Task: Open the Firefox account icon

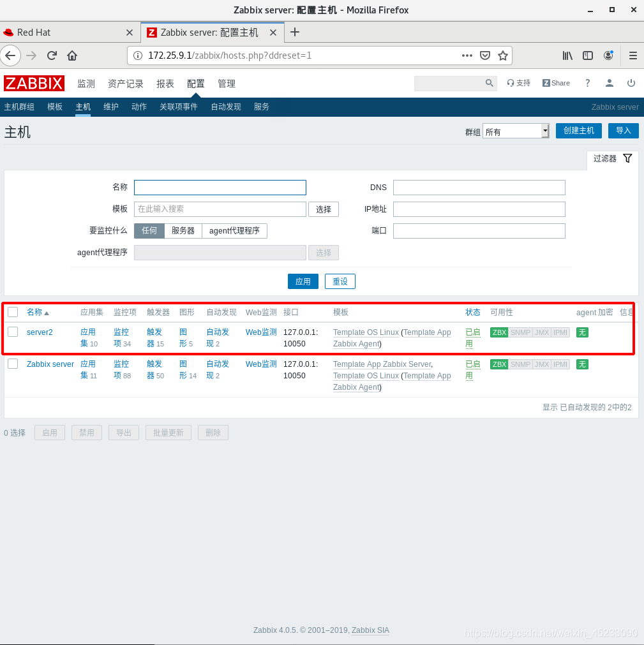Action: [608, 56]
